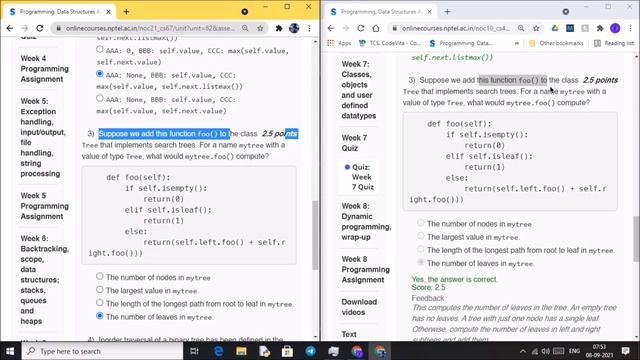Expand Week 7: Classes, objects section

358,90
